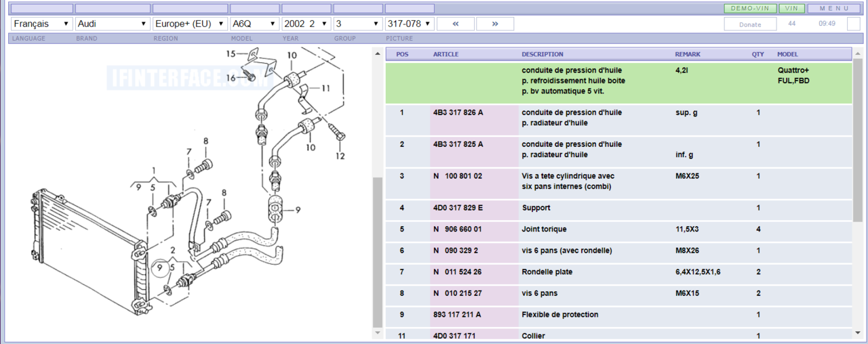Go to next picture with » button

coord(494,24)
